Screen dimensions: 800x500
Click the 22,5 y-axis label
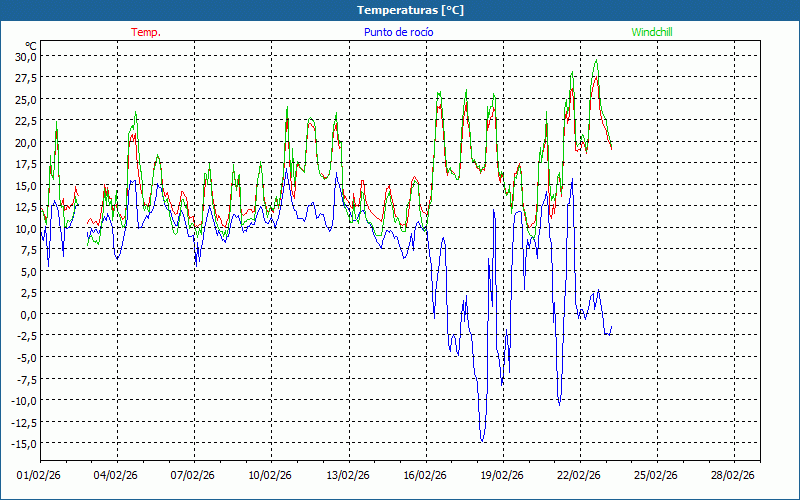(25, 121)
